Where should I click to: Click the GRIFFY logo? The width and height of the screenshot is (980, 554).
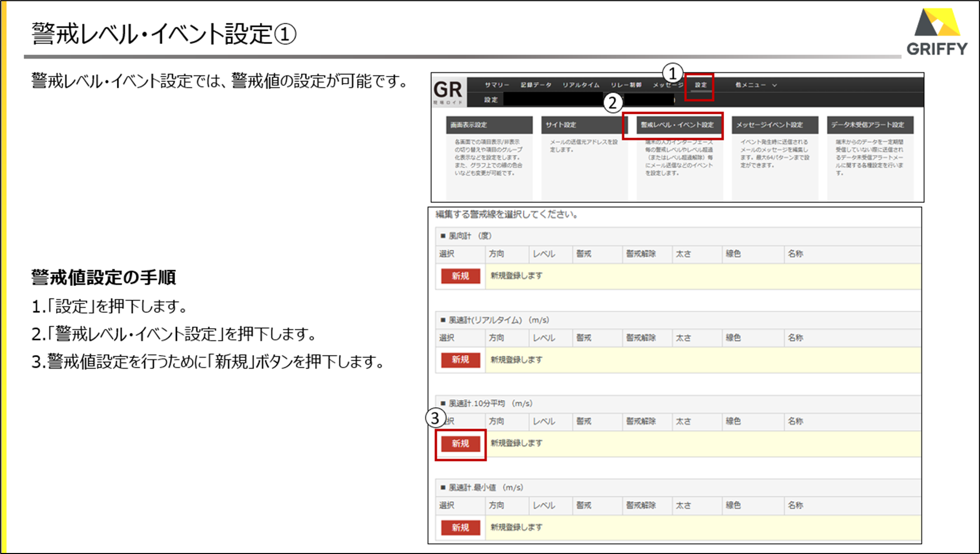[937, 31]
